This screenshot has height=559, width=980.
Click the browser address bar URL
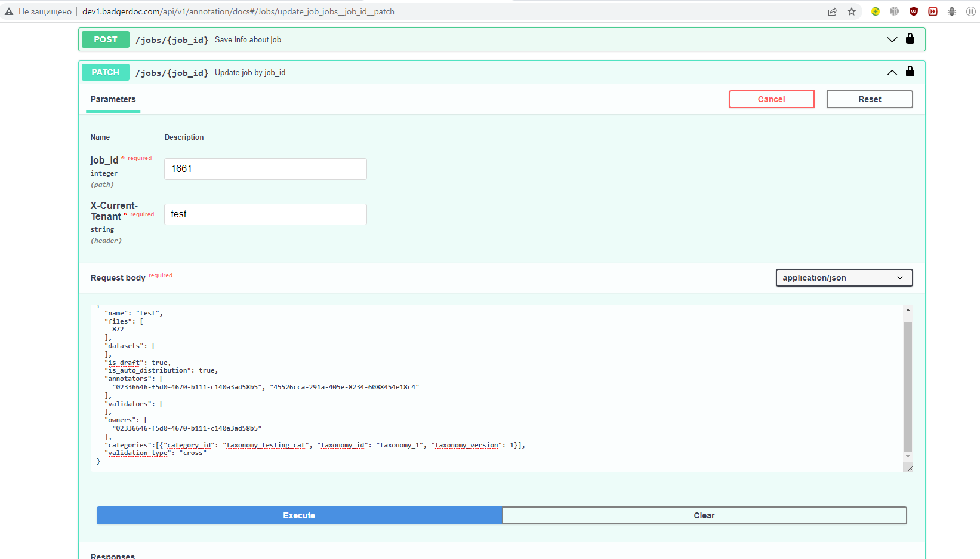(238, 11)
